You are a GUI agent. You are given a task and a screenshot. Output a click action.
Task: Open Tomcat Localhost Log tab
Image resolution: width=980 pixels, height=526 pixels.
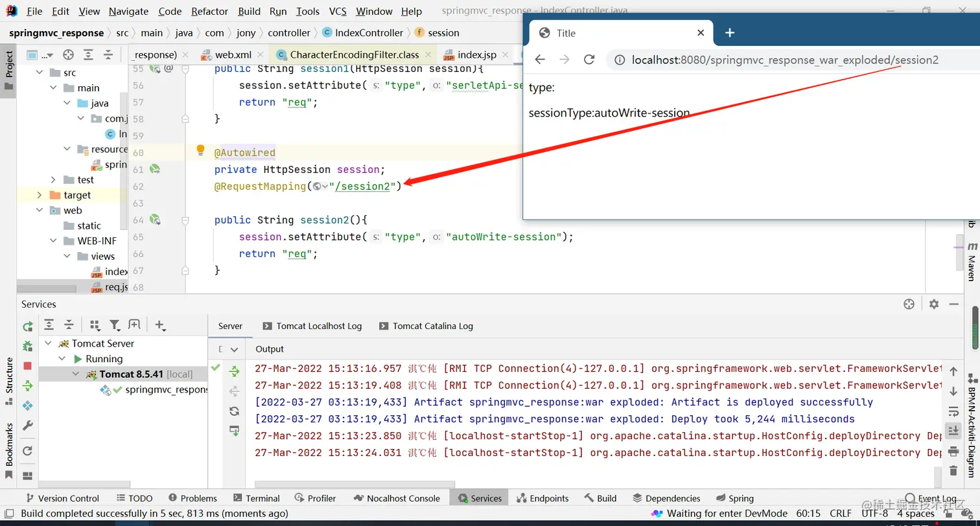312,326
